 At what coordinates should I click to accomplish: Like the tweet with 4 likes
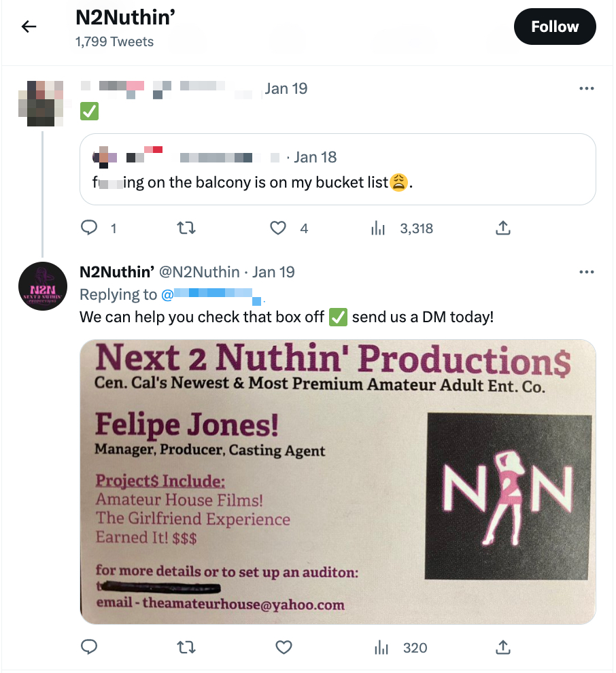(x=278, y=228)
